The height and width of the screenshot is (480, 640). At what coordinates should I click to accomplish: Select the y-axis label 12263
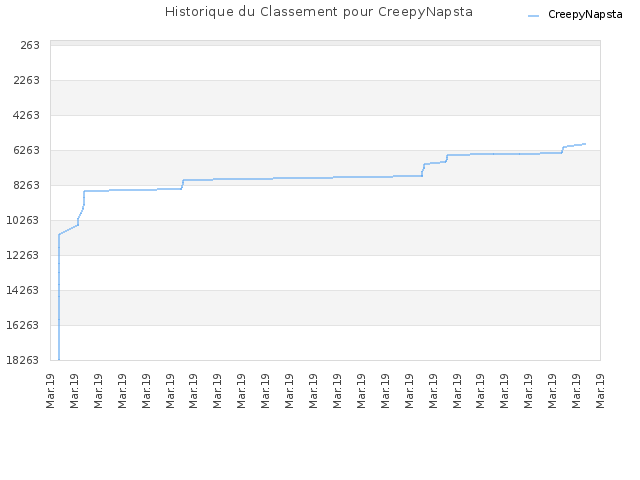tap(23, 255)
